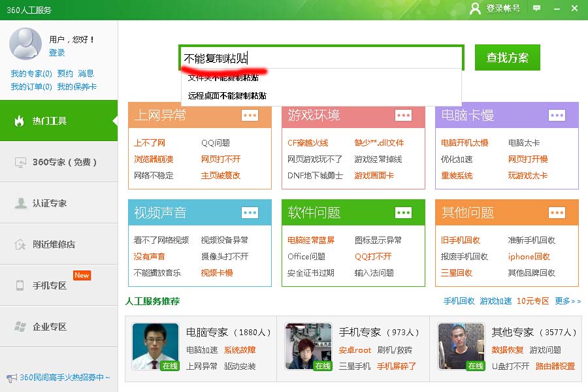Expand 更多>> to see more services

click(x=566, y=302)
